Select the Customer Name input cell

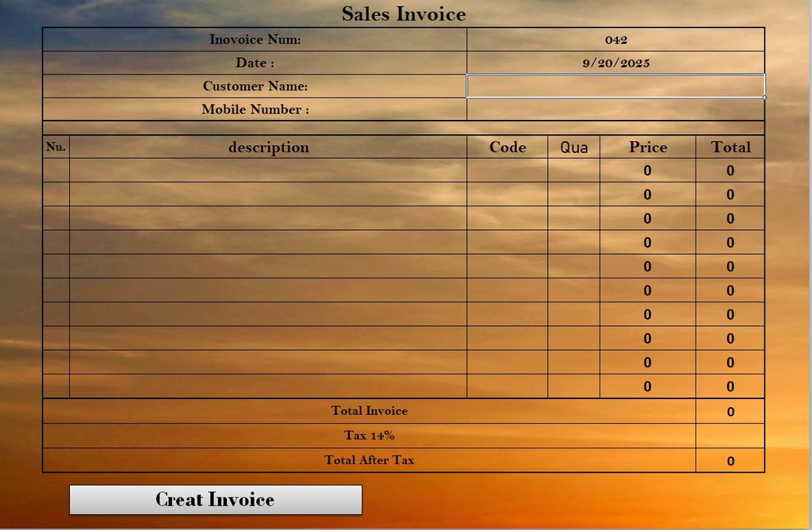point(615,86)
